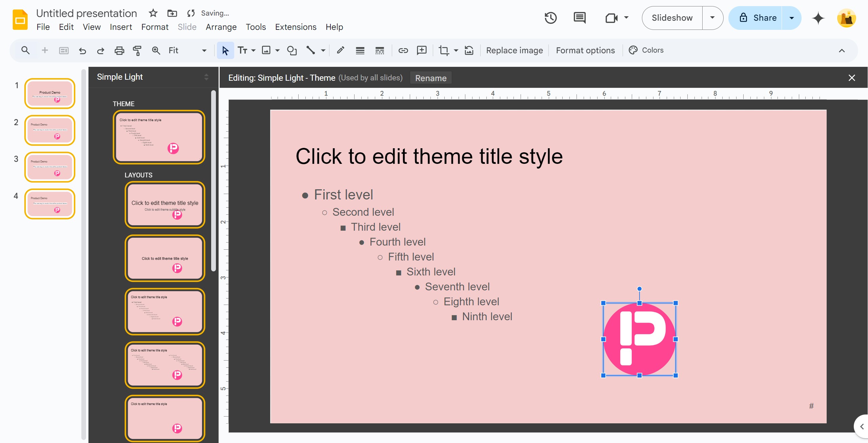Open version history clock icon
This screenshot has height=443, width=868.
pos(551,18)
